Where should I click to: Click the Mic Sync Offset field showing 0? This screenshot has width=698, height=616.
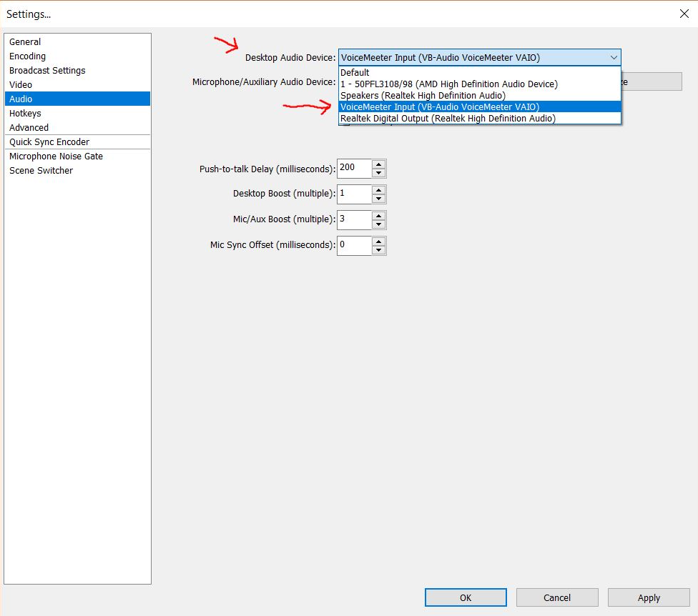point(354,246)
